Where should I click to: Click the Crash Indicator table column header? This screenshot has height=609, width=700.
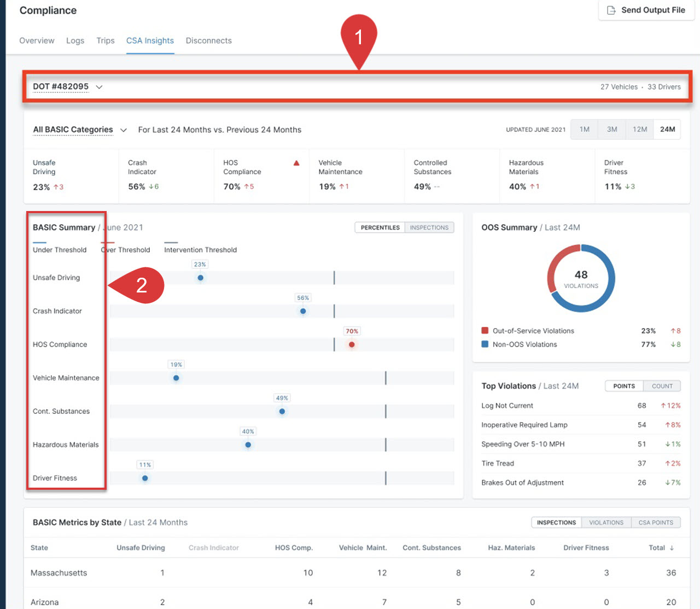coord(214,548)
